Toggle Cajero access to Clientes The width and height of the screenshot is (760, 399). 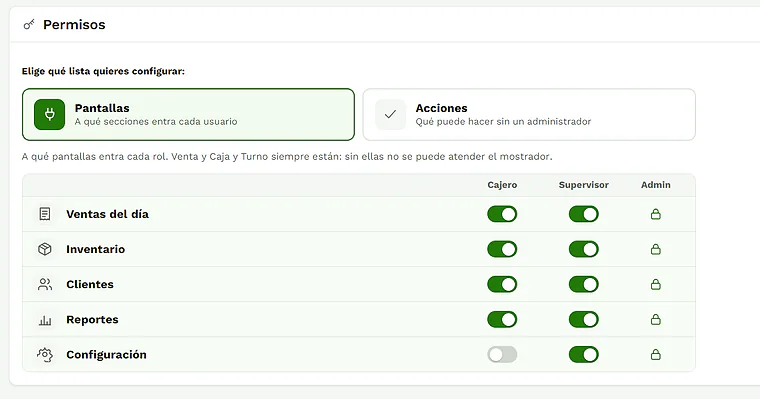502,284
